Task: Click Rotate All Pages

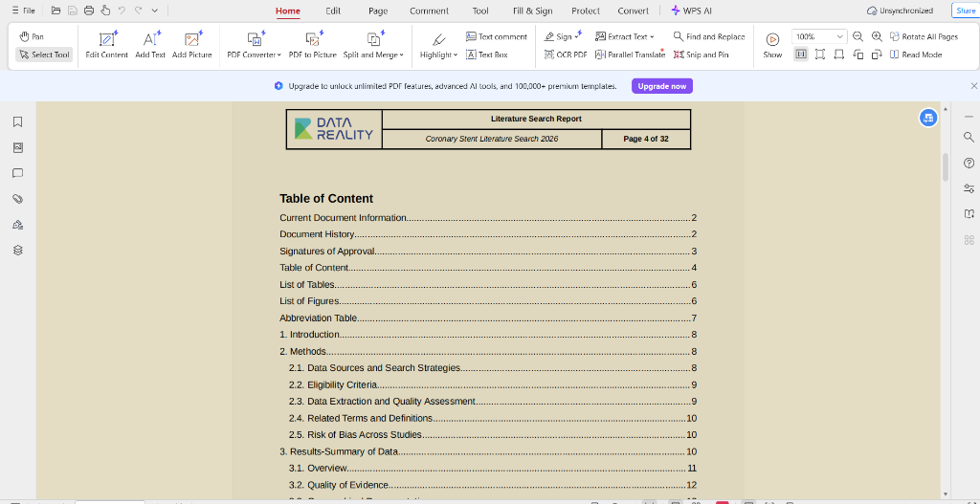Action: tap(924, 37)
